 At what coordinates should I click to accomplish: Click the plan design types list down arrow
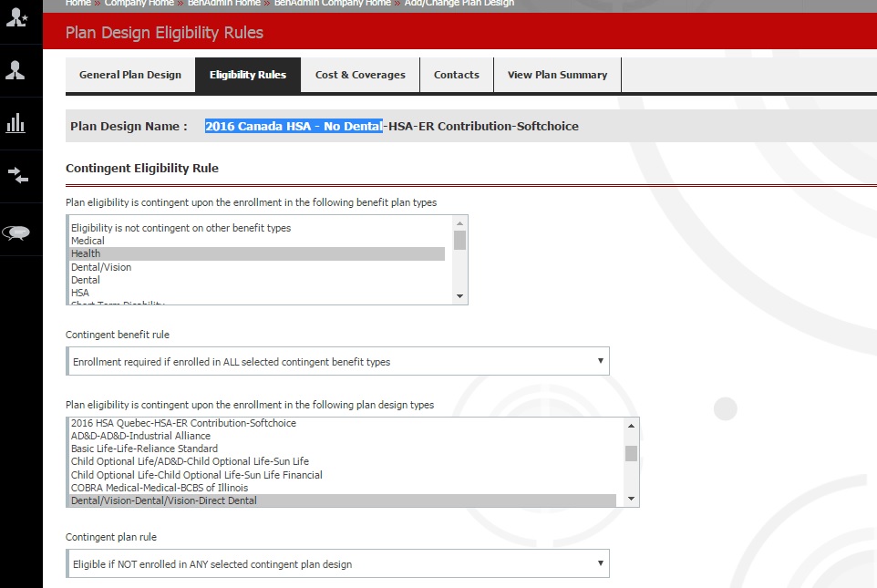pos(631,499)
